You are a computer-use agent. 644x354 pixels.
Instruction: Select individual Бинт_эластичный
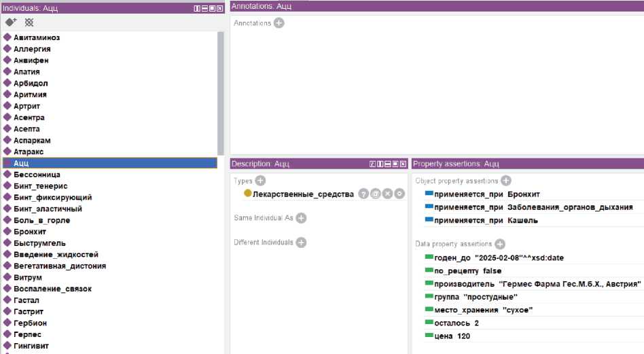(48, 209)
